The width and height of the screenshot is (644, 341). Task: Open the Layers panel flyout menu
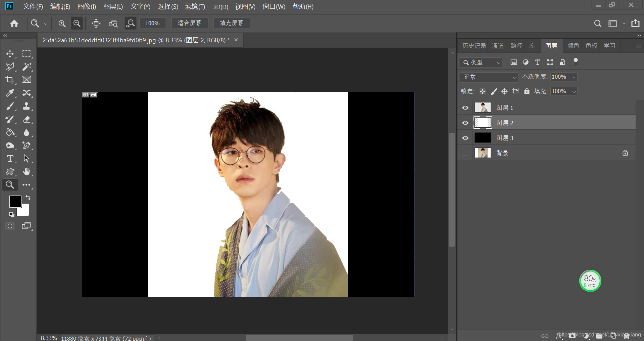pos(638,46)
